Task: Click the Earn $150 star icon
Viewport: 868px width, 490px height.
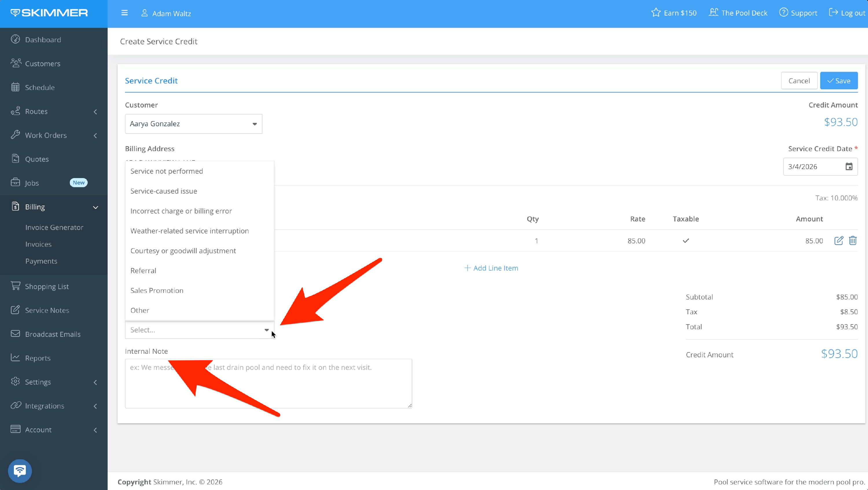Action: (x=655, y=13)
